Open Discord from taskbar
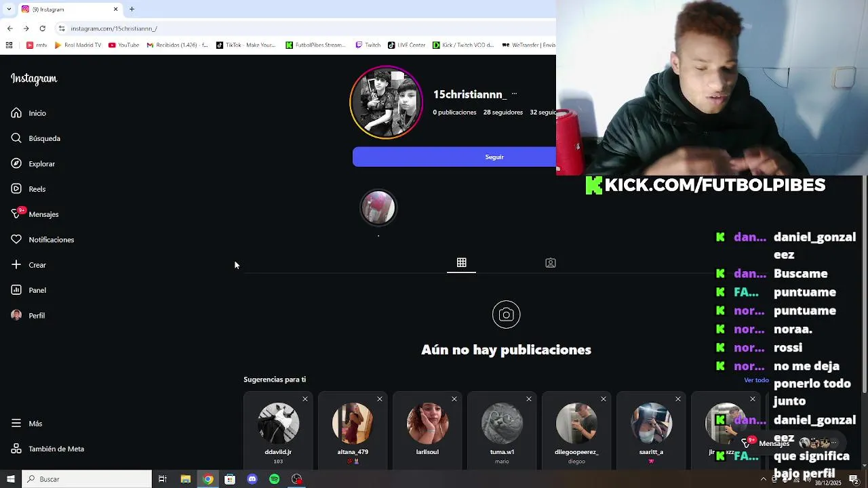The width and height of the screenshot is (868, 488). click(x=252, y=479)
